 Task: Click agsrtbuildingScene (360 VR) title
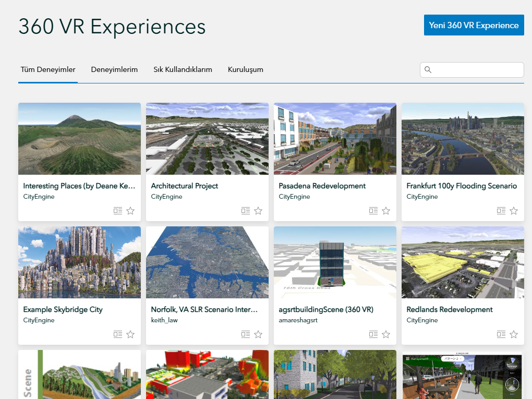326,309
